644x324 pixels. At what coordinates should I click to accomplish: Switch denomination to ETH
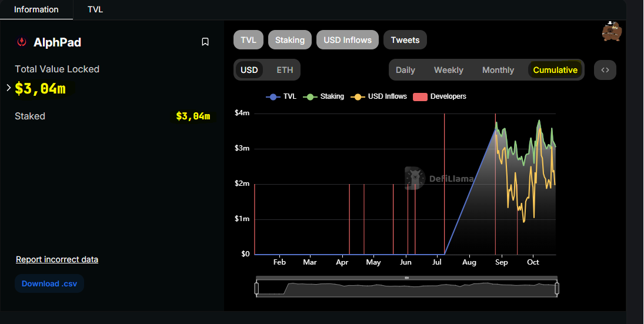[285, 70]
